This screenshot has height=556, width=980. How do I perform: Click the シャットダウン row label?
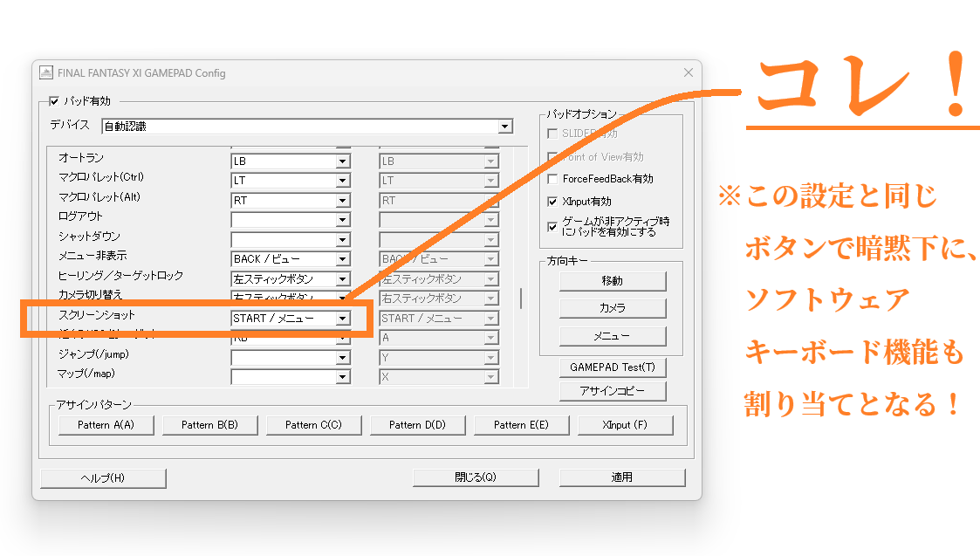point(89,236)
